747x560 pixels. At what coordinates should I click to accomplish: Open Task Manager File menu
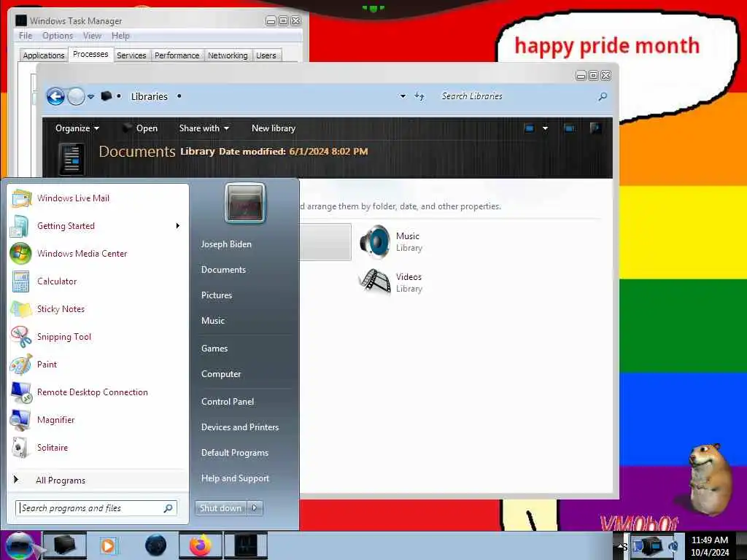point(26,36)
